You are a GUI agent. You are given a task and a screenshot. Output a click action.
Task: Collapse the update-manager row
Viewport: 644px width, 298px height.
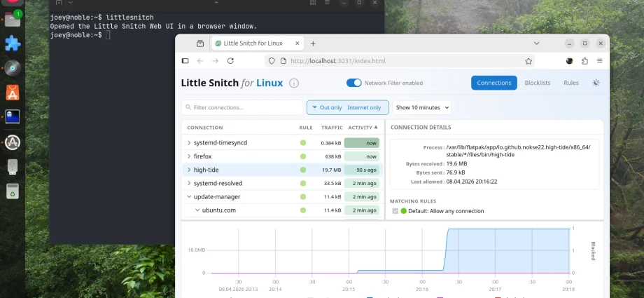tap(189, 197)
